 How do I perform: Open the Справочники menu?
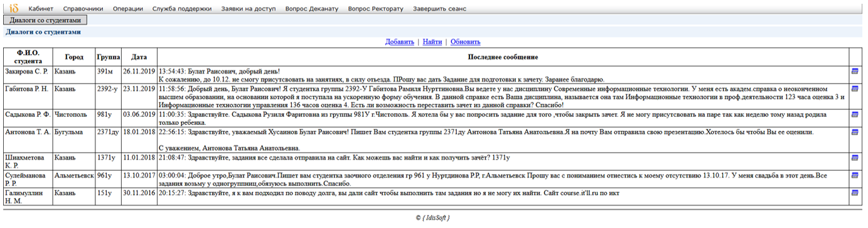(83, 9)
